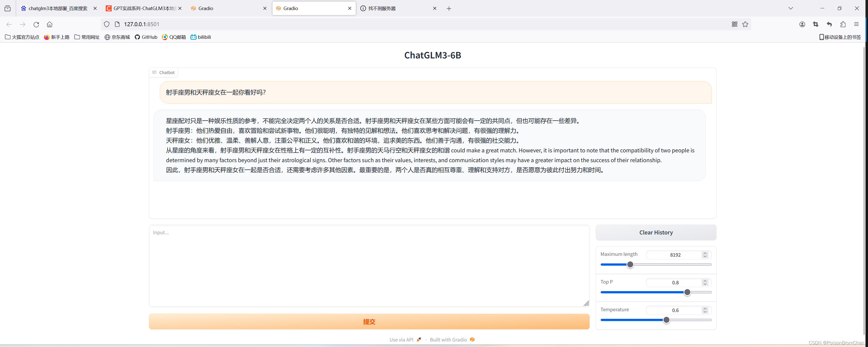Screen dimensions: 868x347
Task: Adjust the Top P slider handle
Action: 687,292
